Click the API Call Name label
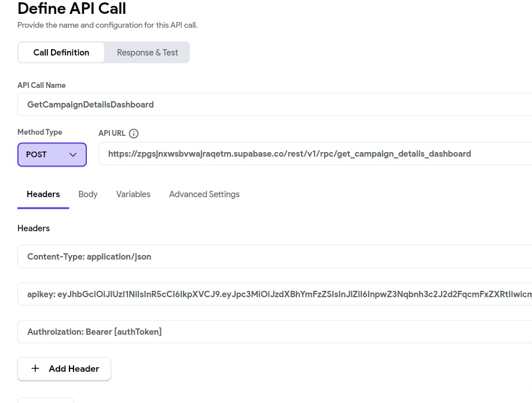The width and height of the screenshot is (532, 403). click(x=42, y=86)
